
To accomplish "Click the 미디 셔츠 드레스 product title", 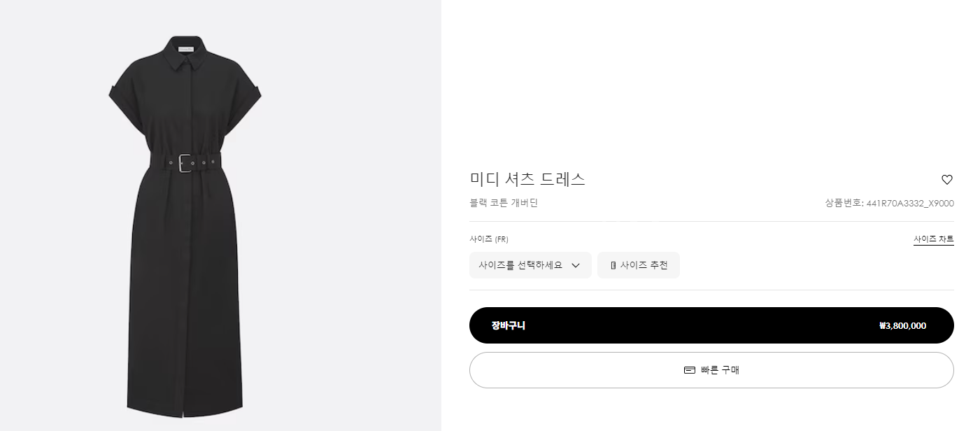I will [527, 179].
